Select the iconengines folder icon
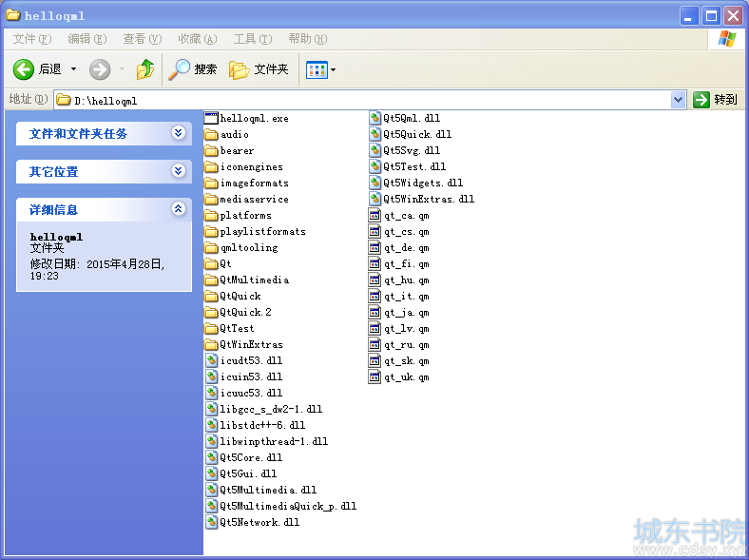This screenshot has width=749, height=560. coord(211,167)
